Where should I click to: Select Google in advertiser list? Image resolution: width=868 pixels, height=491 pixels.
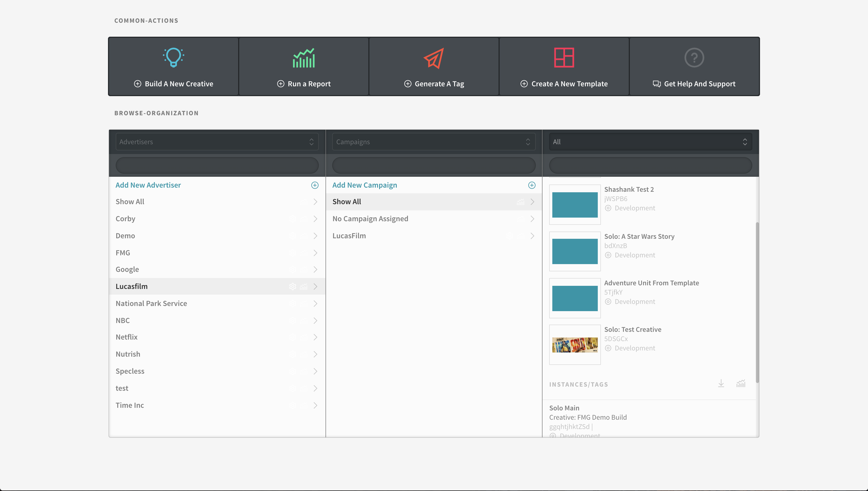pos(217,270)
